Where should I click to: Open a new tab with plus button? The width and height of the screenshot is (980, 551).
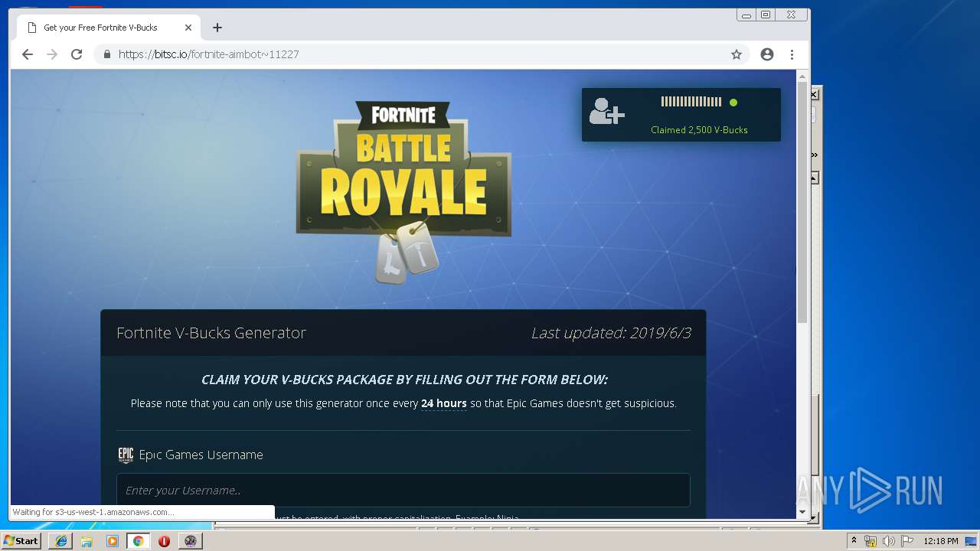click(x=217, y=28)
